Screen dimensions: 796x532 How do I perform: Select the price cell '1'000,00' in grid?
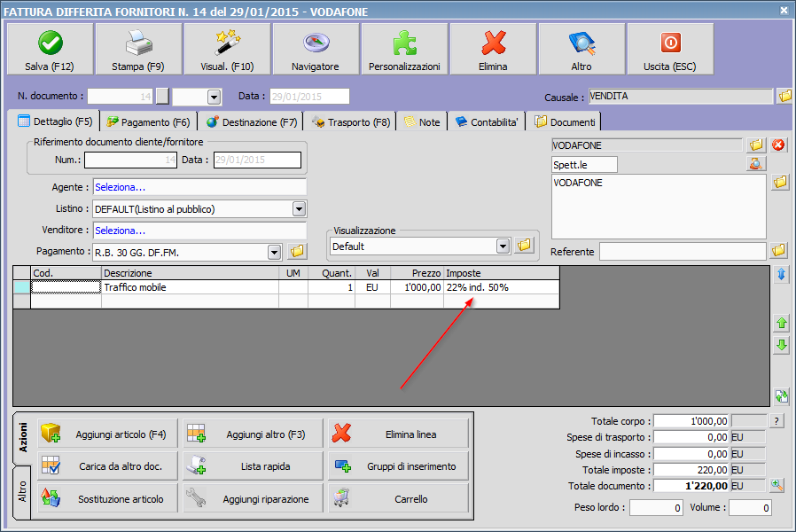[x=417, y=287]
